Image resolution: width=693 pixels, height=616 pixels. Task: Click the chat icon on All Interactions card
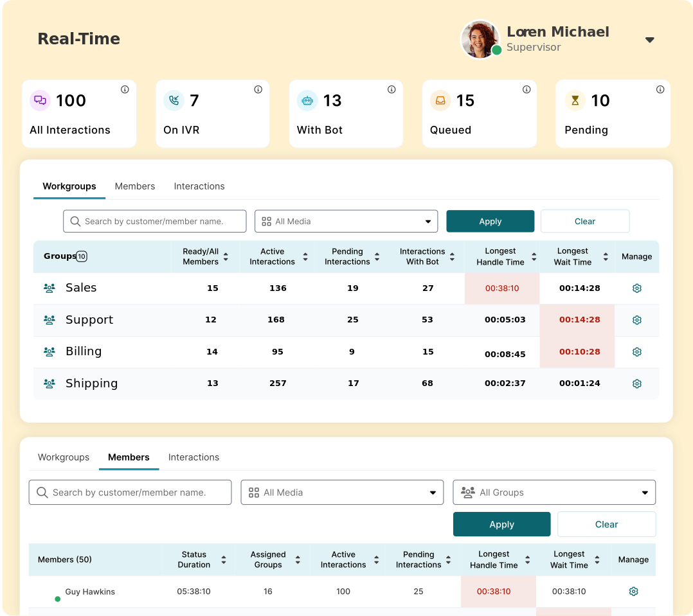tap(40, 100)
